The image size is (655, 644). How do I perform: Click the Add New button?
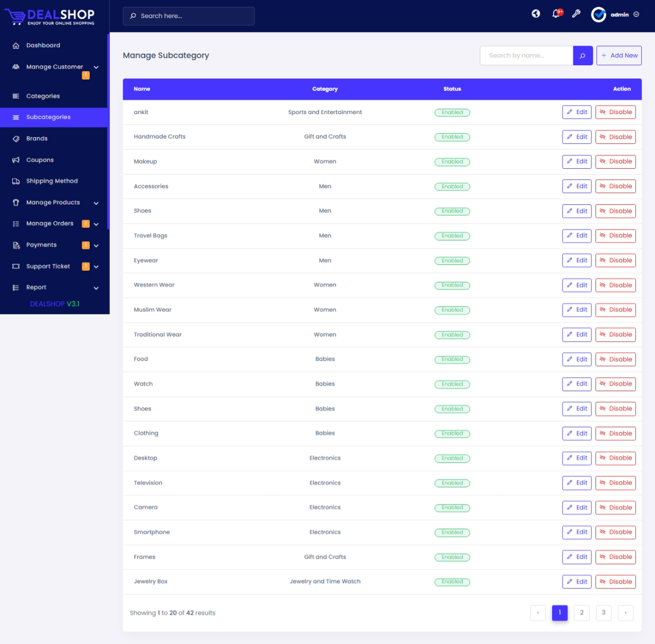pos(618,56)
